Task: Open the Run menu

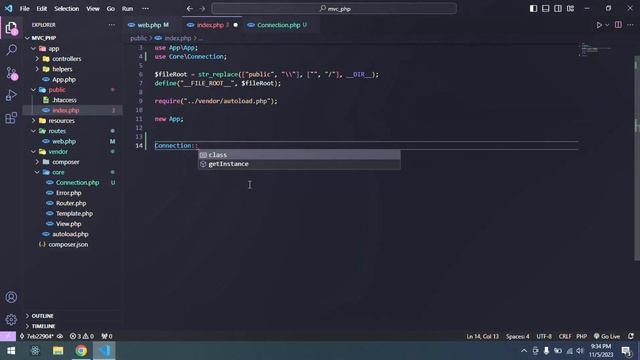Action: pos(127,9)
